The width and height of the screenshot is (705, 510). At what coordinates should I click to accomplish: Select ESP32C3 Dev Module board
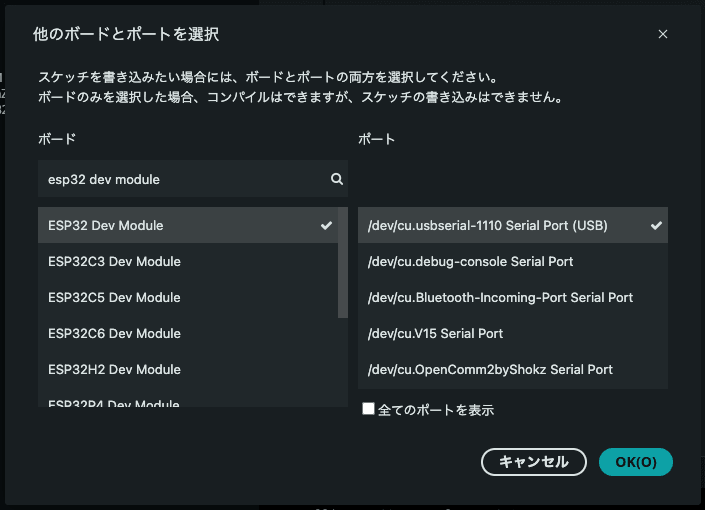pos(188,261)
